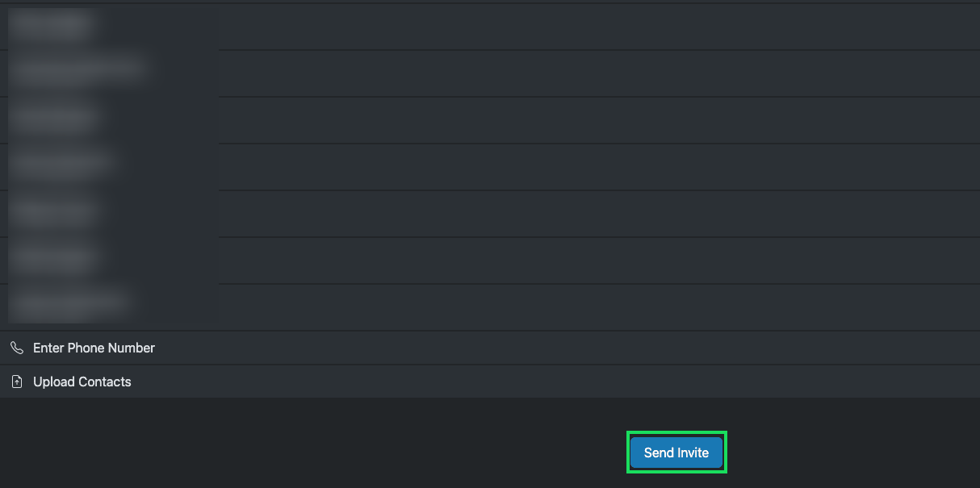Screen dimensions: 980x488
Task: Click the longest blurred contact name
Action: [78, 70]
